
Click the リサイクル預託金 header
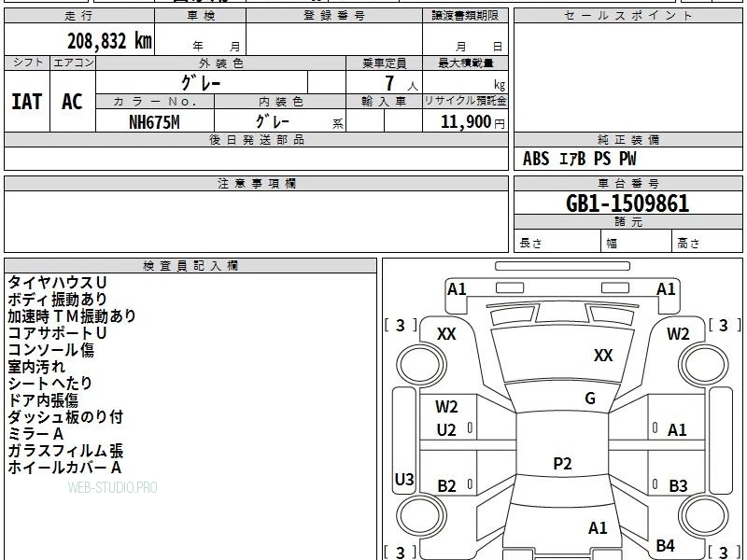(x=465, y=102)
